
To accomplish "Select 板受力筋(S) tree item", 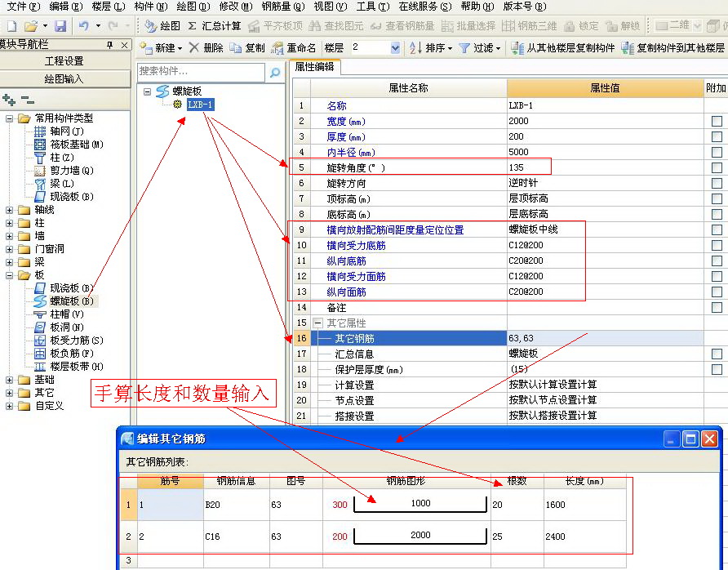I will tap(69, 340).
